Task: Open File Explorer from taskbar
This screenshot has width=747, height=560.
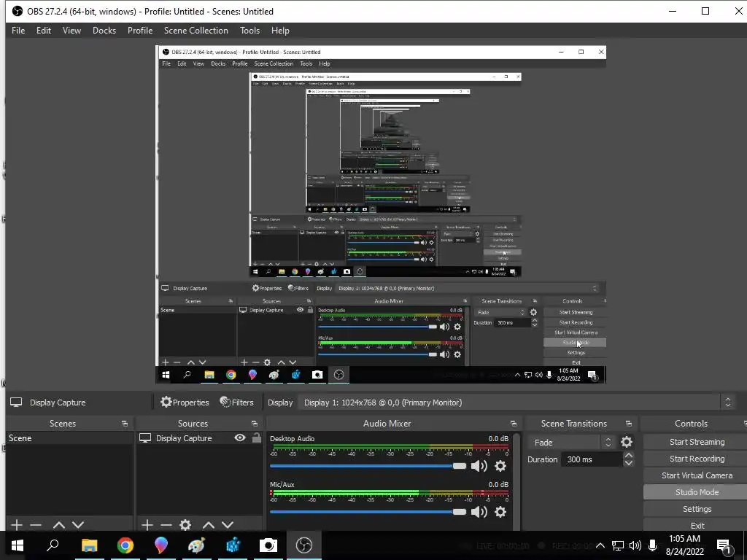Action: 89,545
